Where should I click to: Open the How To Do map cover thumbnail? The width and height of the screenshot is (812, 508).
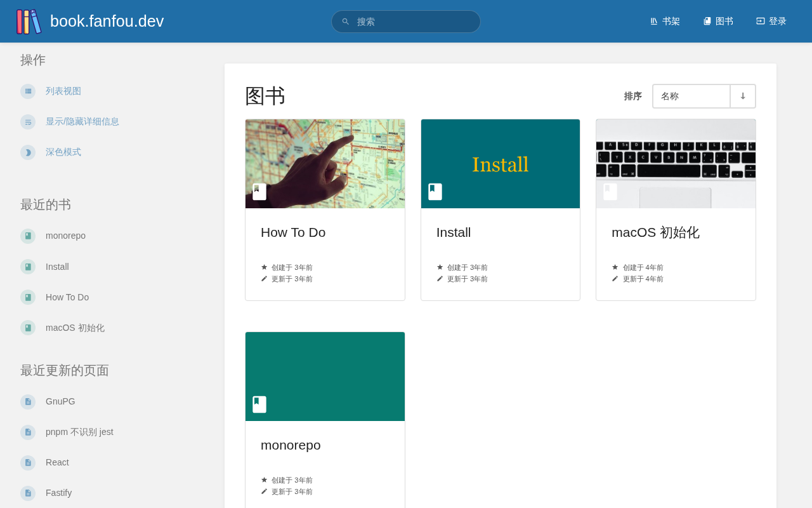click(325, 164)
